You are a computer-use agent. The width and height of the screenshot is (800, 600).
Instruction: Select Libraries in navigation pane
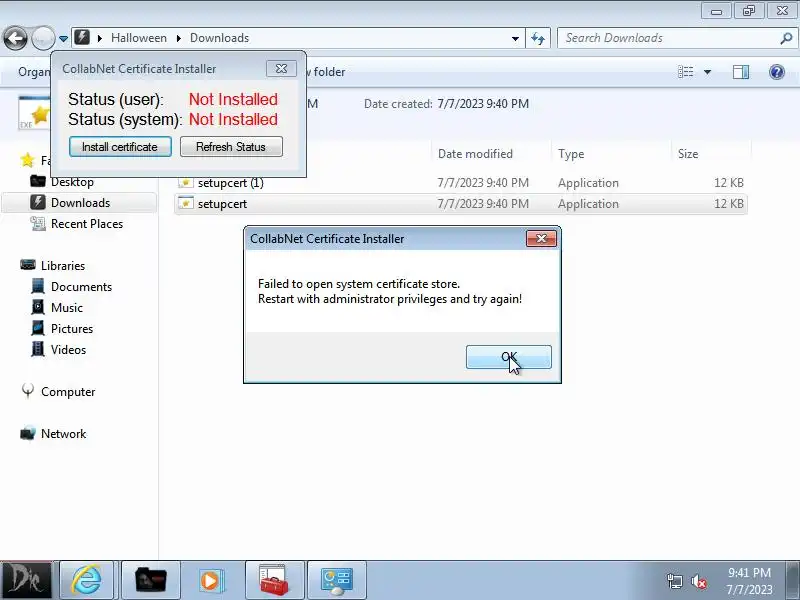click(63, 265)
